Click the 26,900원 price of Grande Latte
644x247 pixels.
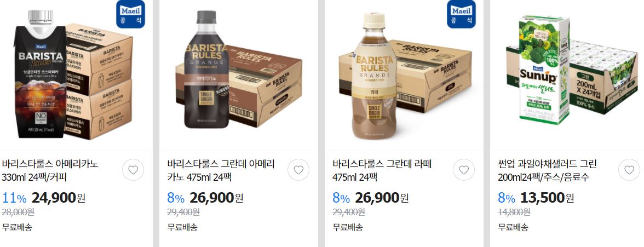(382, 198)
